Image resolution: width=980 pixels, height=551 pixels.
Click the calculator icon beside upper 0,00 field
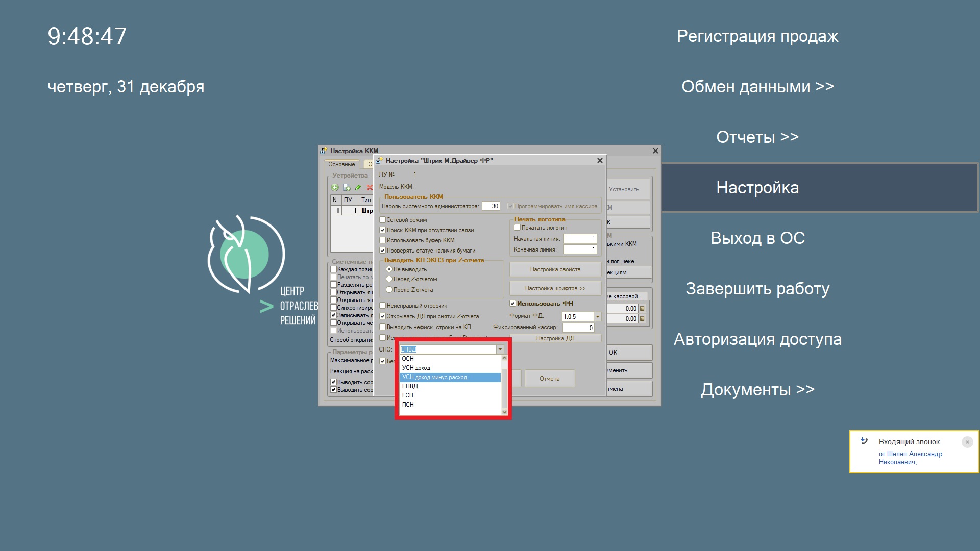click(x=642, y=309)
